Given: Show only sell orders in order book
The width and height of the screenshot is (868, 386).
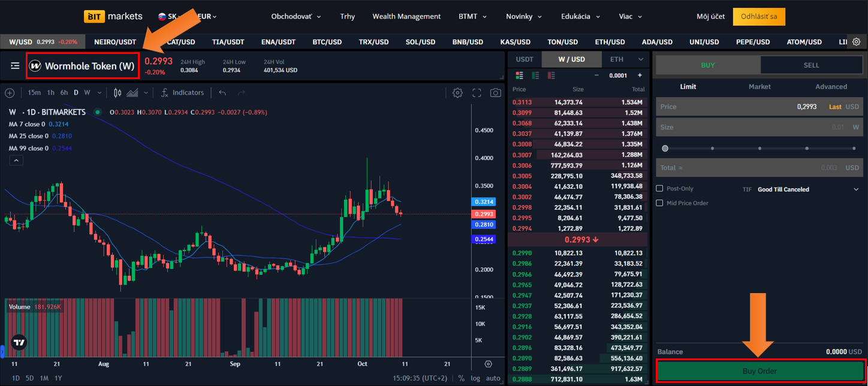Looking at the screenshot, I should point(551,76).
